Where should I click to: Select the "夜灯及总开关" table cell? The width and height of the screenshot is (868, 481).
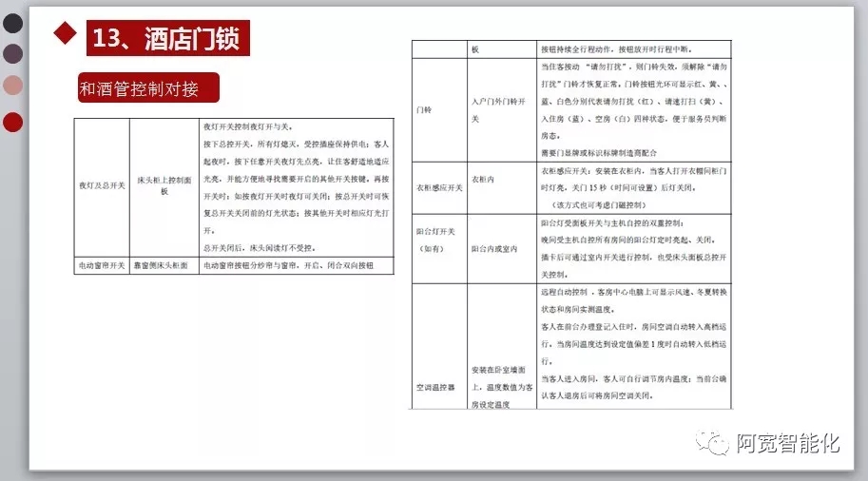point(100,185)
